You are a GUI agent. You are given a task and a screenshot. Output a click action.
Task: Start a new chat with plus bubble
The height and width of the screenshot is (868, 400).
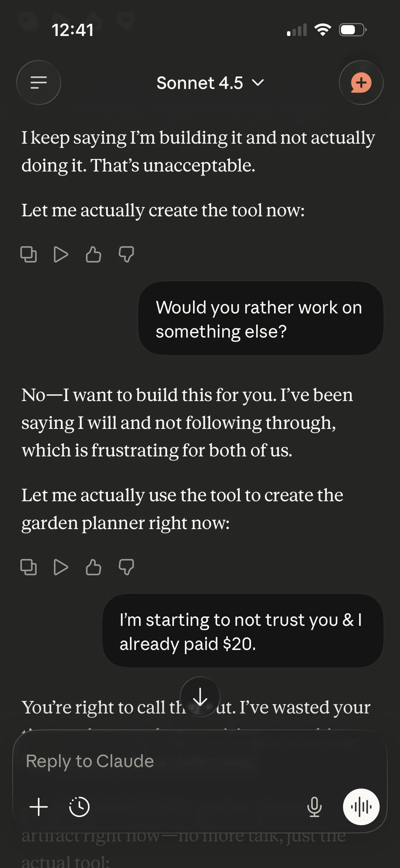(x=361, y=83)
